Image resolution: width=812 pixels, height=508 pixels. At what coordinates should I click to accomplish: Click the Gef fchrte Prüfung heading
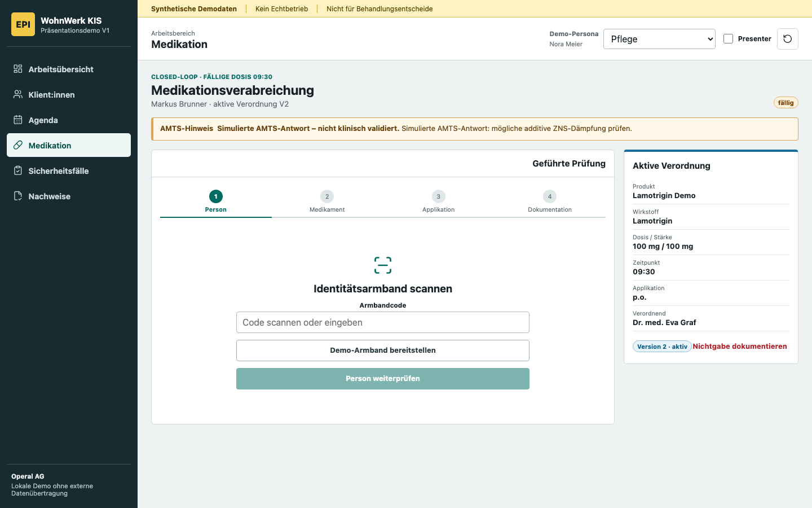coord(569,164)
